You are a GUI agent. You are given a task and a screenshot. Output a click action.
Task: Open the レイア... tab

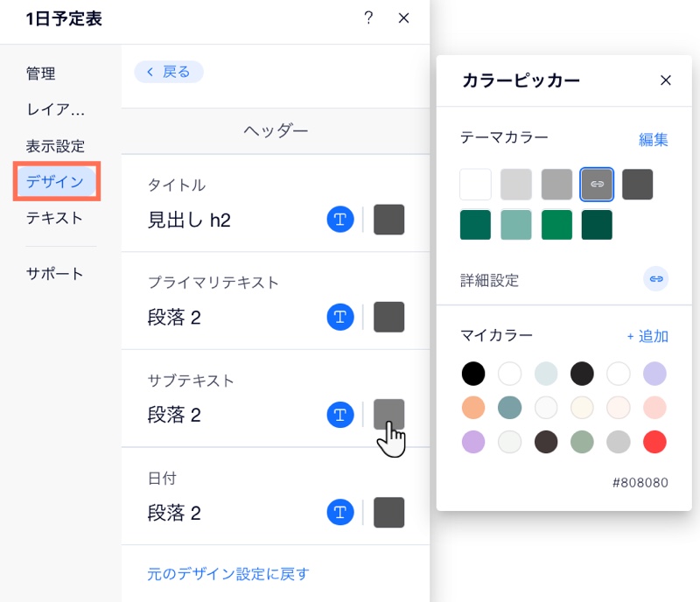coord(56,109)
